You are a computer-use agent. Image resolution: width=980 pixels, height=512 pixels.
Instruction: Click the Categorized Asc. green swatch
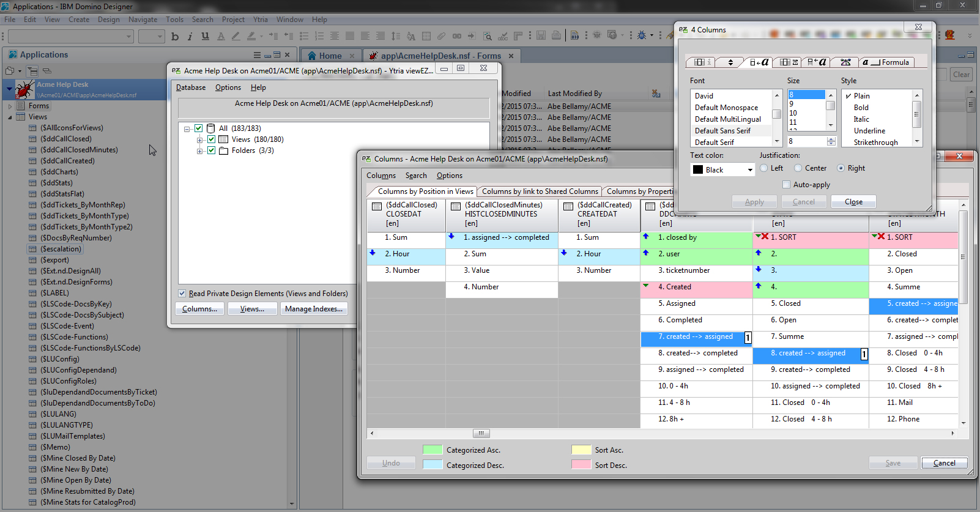(x=432, y=450)
